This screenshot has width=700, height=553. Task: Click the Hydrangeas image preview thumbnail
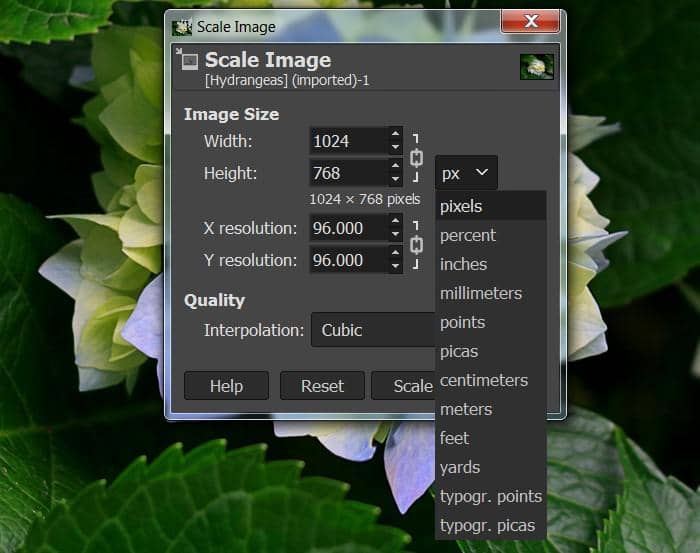[x=537, y=67]
